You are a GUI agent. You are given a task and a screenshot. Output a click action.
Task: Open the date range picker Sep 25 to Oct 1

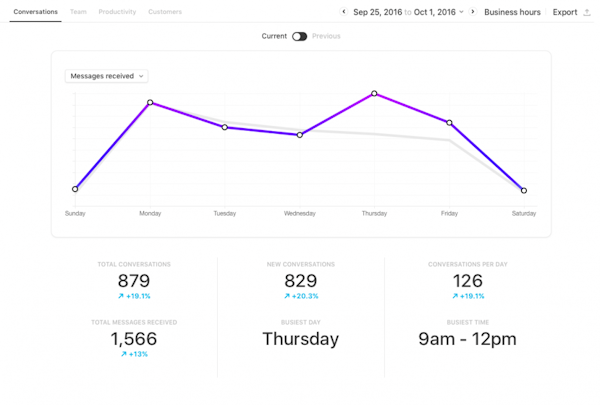(x=408, y=12)
